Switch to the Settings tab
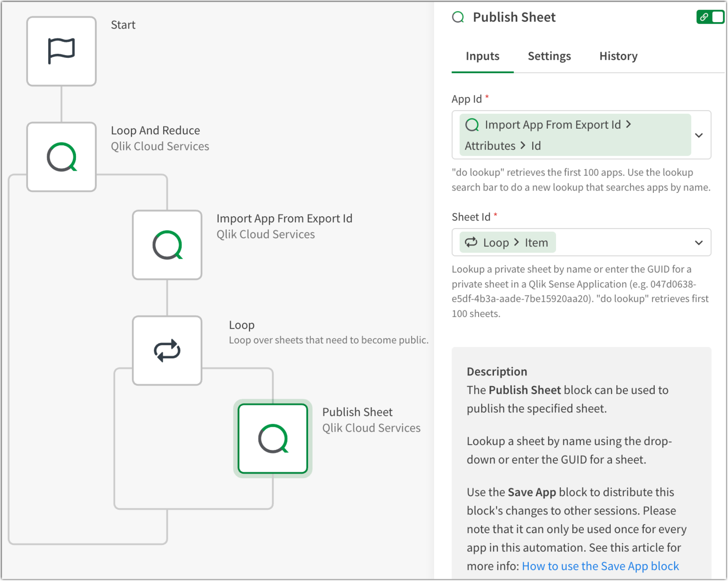 tap(549, 56)
